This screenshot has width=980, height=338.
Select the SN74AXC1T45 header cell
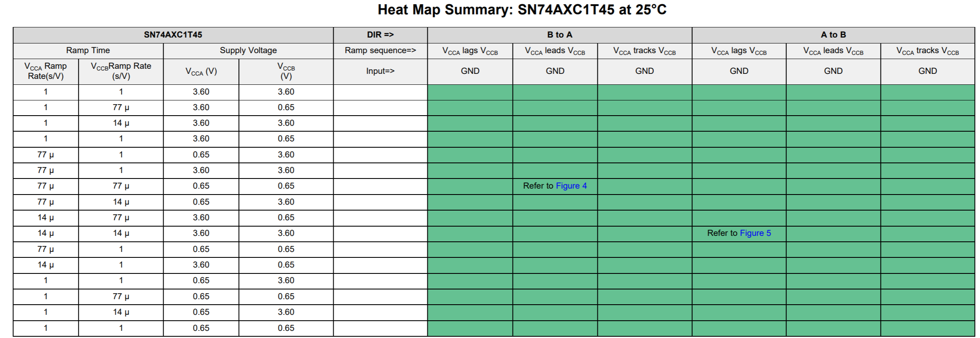[x=173, y=35]
